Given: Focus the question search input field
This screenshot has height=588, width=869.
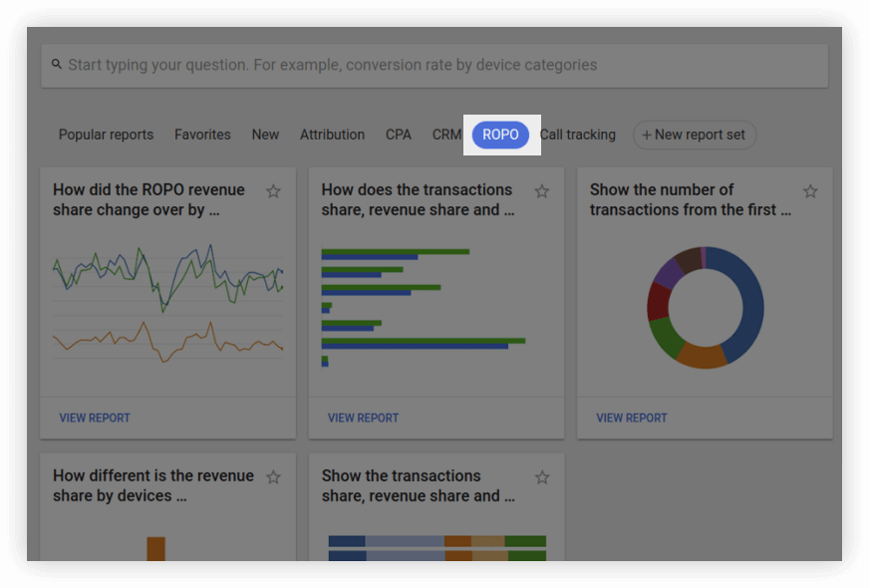Looking at the screenshot, I should (434, 66).
